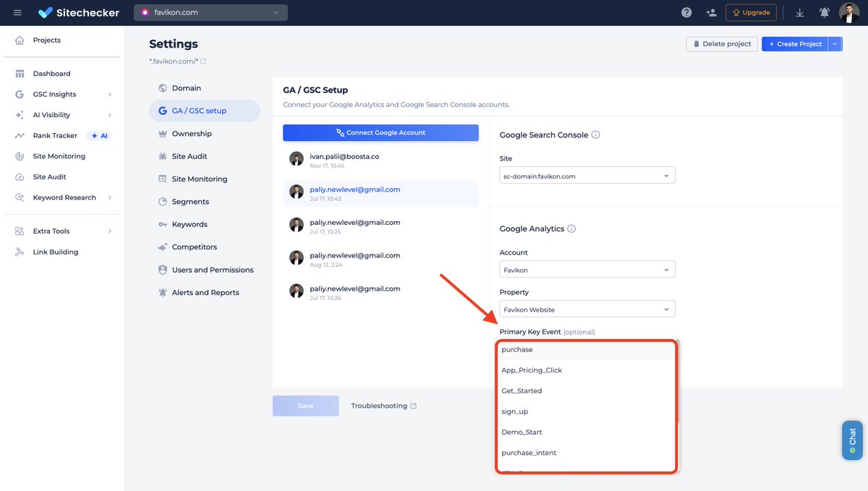
Task: Click the GSC Insights Google icon
Action: click(20, 94)
